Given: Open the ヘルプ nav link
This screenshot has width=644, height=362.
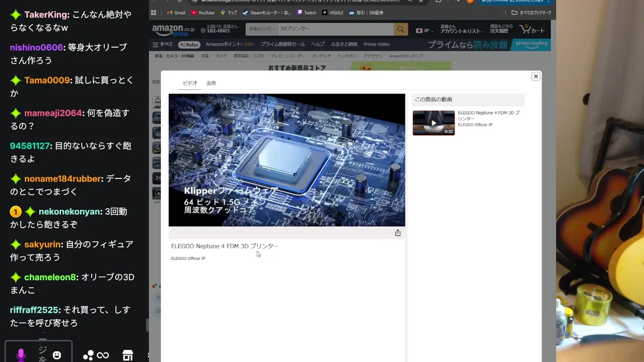Looking at the screenshot, I should (317, 44).
